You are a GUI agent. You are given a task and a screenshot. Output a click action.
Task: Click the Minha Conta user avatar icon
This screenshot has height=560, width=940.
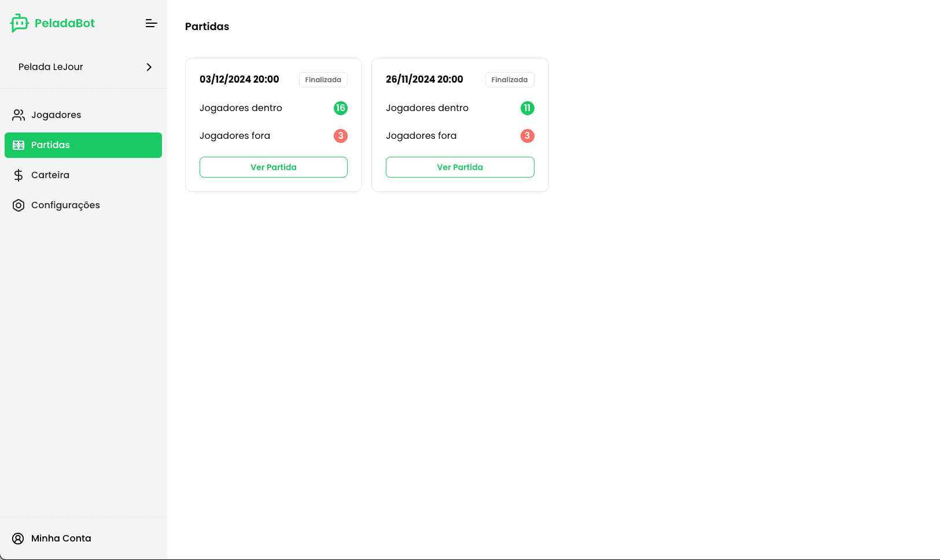click(x=19, y=539)
